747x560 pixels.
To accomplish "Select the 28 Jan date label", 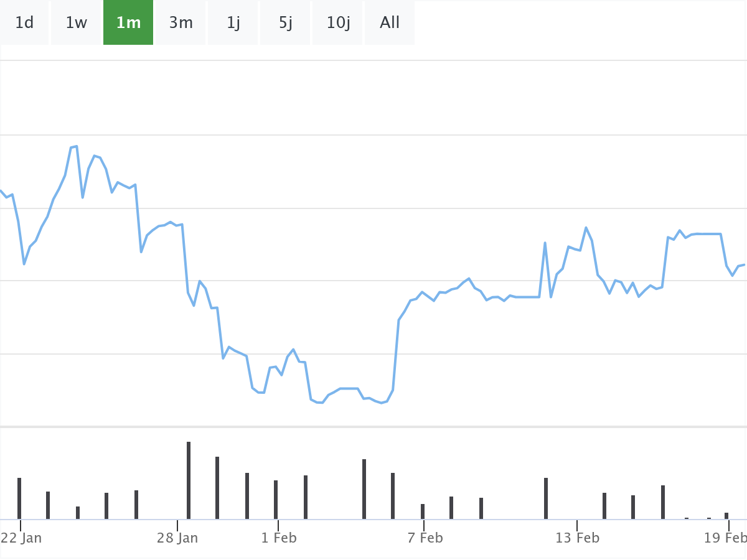I will point(177,538).
